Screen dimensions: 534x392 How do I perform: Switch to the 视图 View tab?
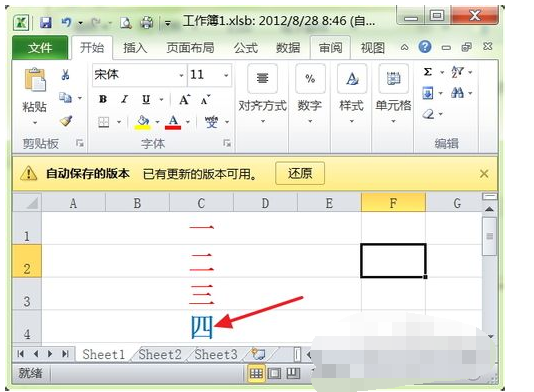(373, 48)
